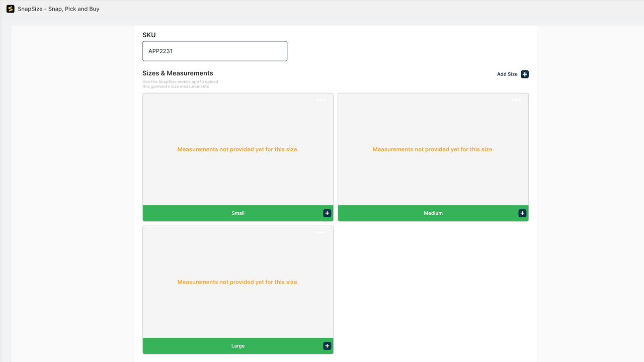Open the three-dot menu on the Medium card
Screen dimensions: 644x362
click(x=516, y=100)
